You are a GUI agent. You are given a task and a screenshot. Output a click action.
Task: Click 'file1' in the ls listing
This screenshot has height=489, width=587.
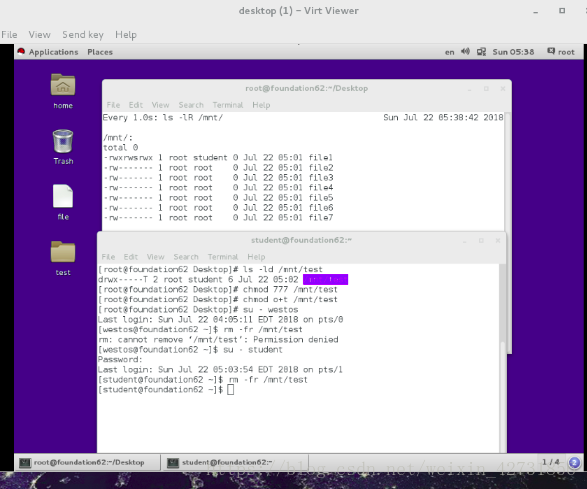point(320,158)
